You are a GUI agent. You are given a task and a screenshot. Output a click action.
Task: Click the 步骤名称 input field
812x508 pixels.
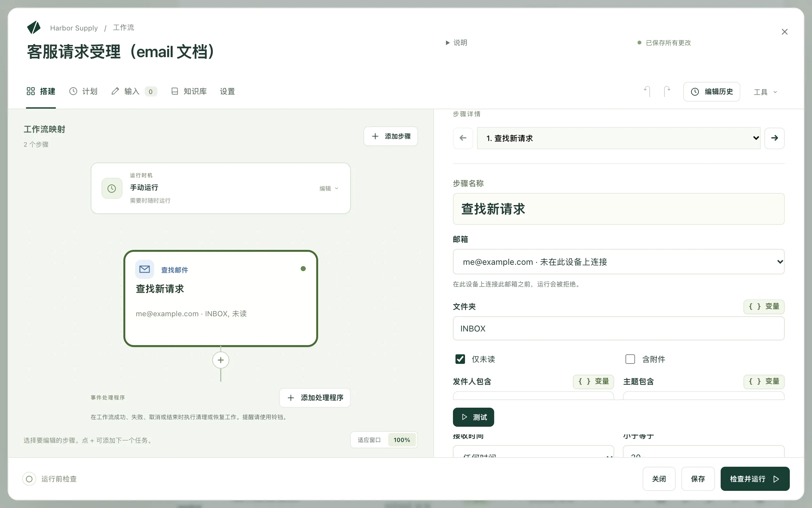619,209
